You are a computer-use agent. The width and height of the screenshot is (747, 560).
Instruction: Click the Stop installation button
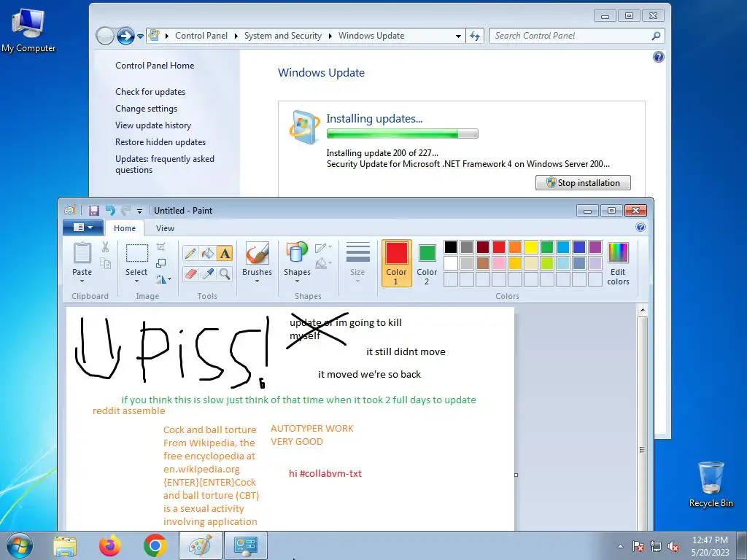point(583,183)
